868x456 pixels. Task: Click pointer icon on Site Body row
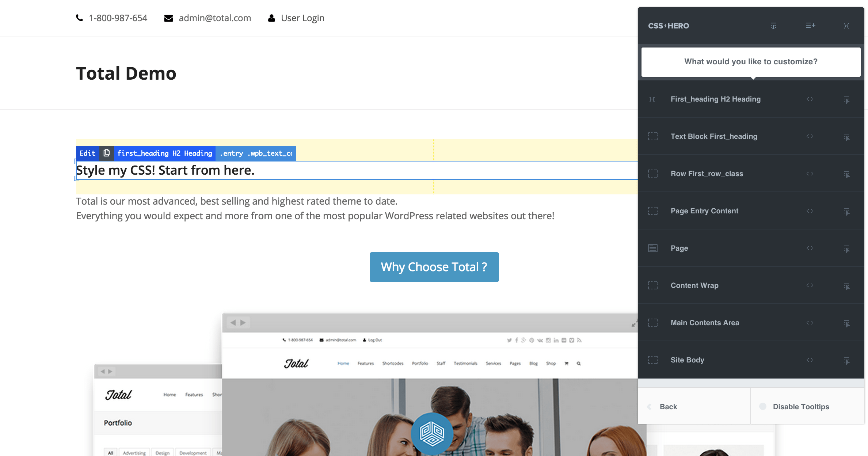click(846, 361)
